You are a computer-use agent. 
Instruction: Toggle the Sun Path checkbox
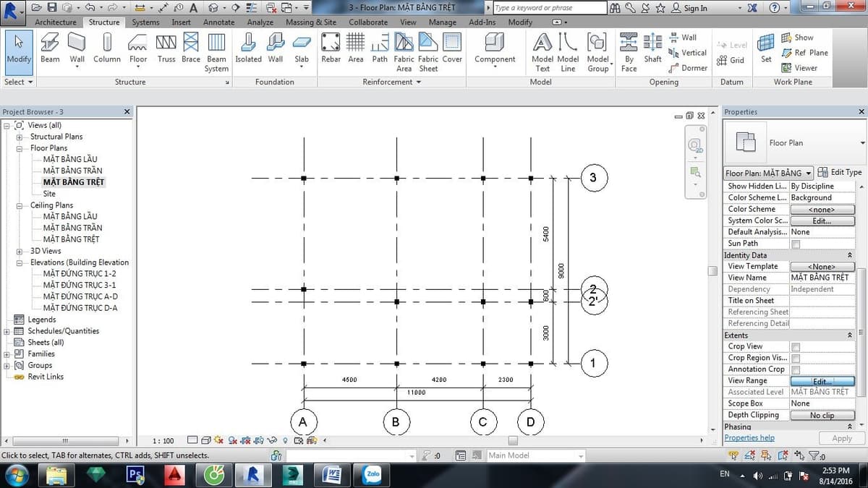pyautogui.click(x=796, y=244)
